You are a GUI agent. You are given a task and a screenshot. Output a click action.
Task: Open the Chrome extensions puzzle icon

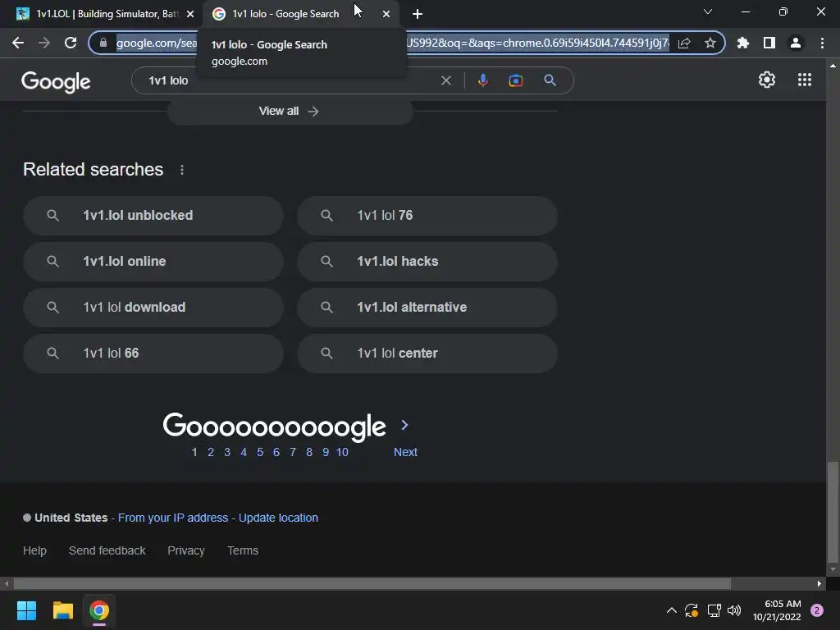[743, 43]
